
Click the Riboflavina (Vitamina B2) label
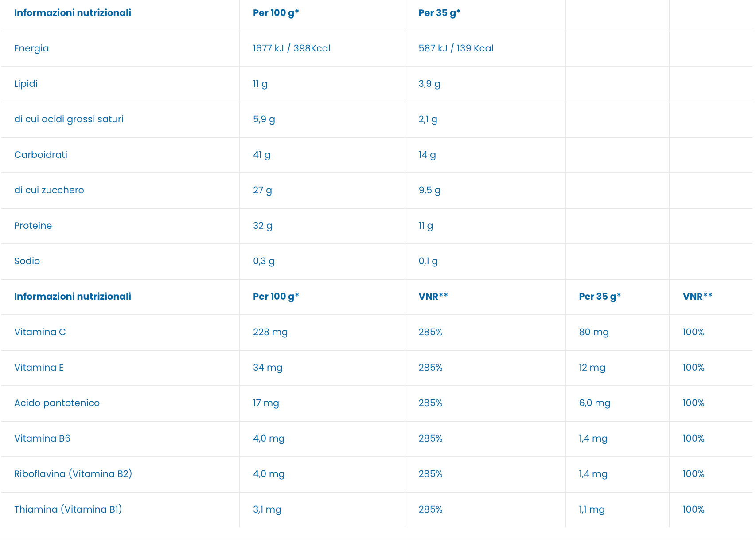73,474
